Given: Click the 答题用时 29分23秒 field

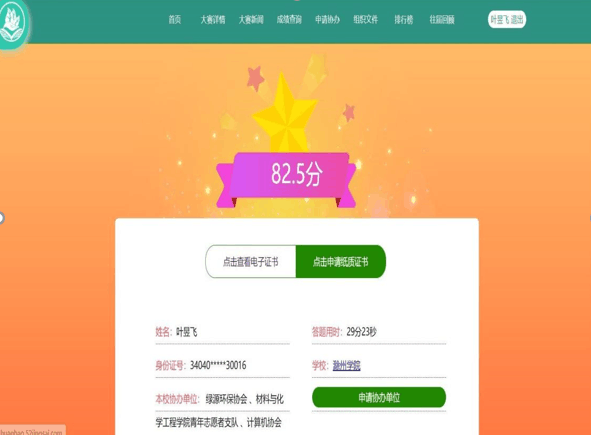Looking at the screenshot, I should coord(379,332).
